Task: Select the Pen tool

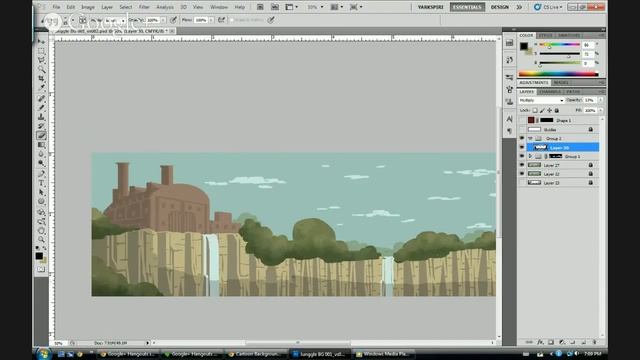Action: point(41,174)
